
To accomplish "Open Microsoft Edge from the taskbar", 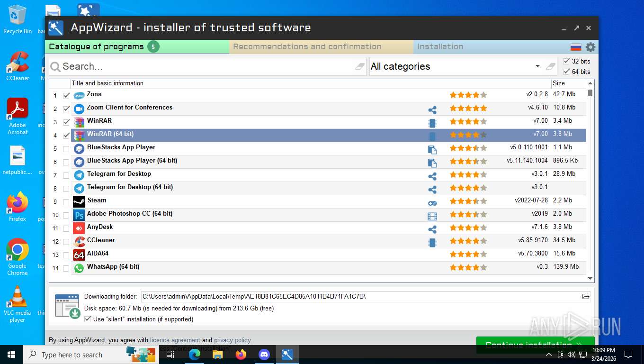I will 195,355.
